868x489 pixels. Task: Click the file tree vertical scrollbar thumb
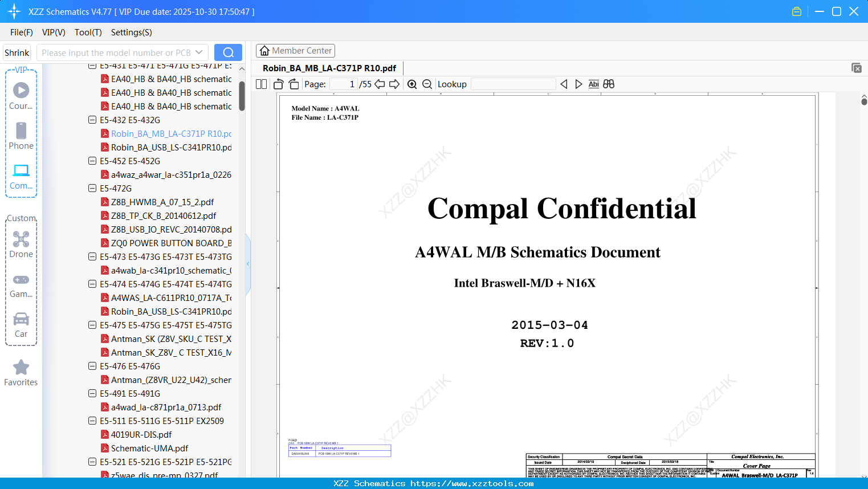tap(242, 96)
